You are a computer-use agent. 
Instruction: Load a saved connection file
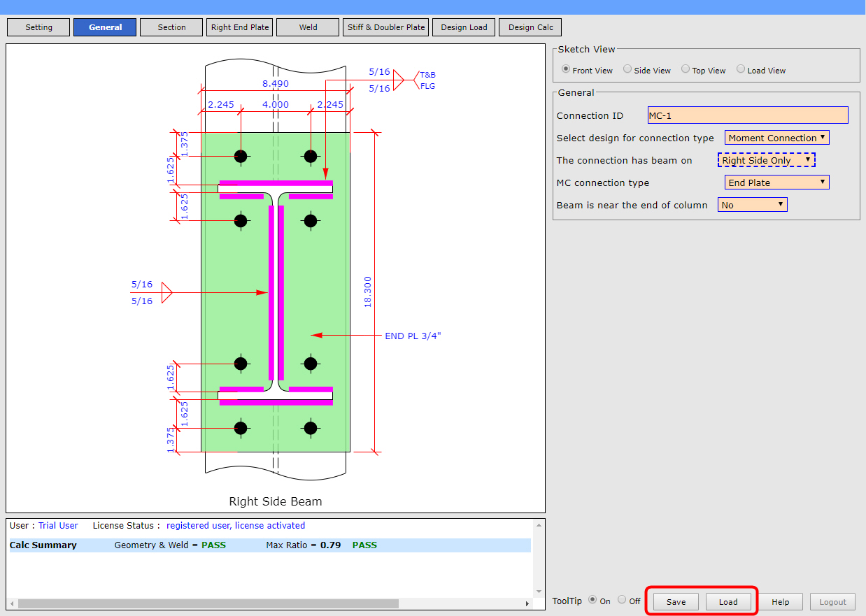(x=728, y=601)
